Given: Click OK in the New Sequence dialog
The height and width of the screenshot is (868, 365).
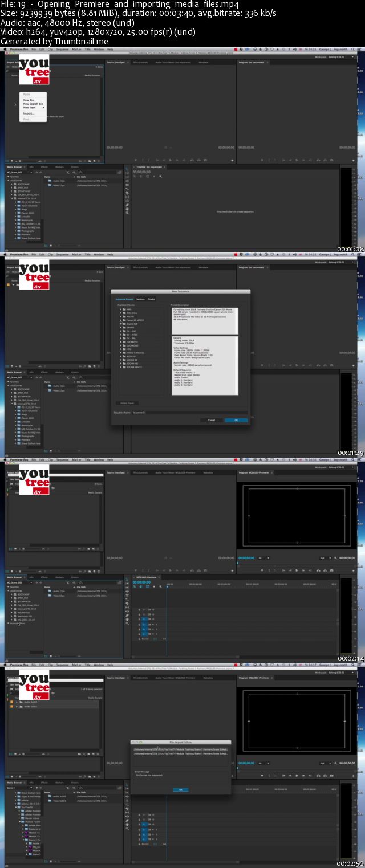Looking at the screenshot, I should click(236, 420).
